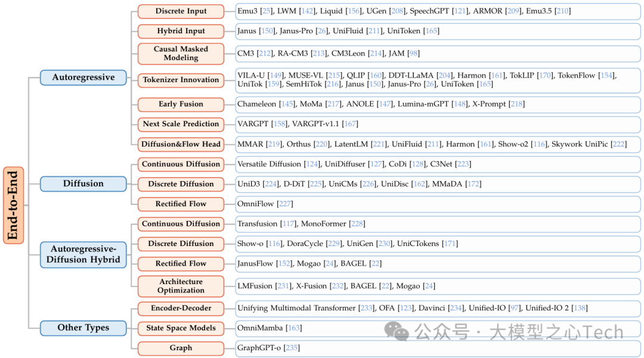Viewport: 644px width, 358px height.
Task: Open citation [98] after JAM
Action: tap(413, 53)
